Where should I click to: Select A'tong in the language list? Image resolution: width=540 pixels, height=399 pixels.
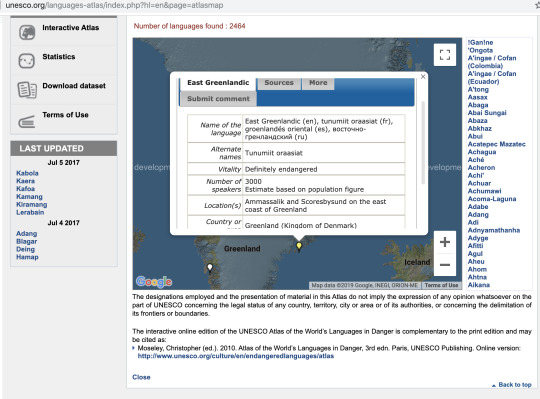click(478, 90)
